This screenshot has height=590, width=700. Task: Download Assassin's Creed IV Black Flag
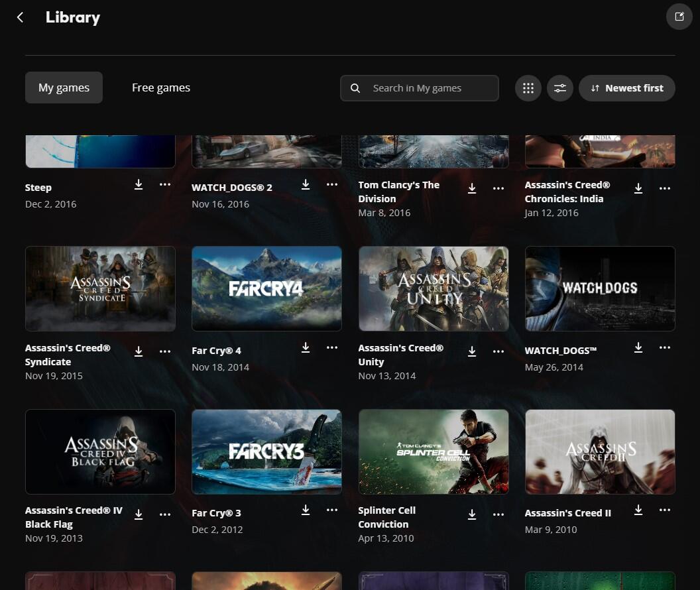pyautogui.click(x=139, y=514)
